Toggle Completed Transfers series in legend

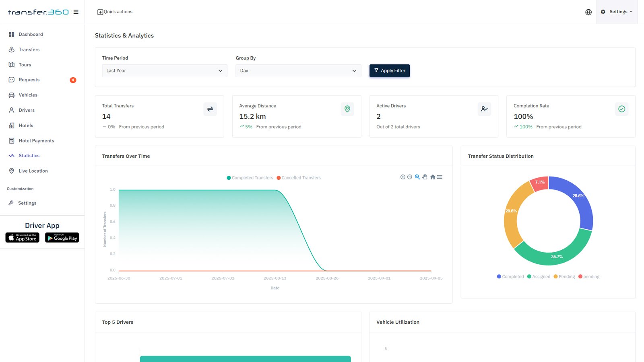pyautogui.click(x=250, y=178)
